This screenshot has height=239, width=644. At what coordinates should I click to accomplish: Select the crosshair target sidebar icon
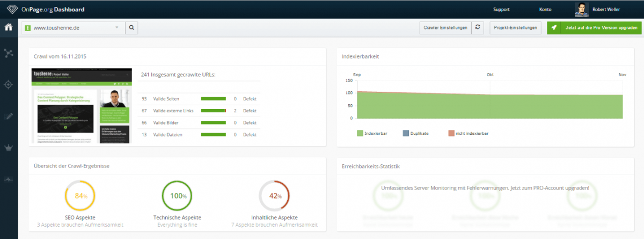click(x=9, y=84)
